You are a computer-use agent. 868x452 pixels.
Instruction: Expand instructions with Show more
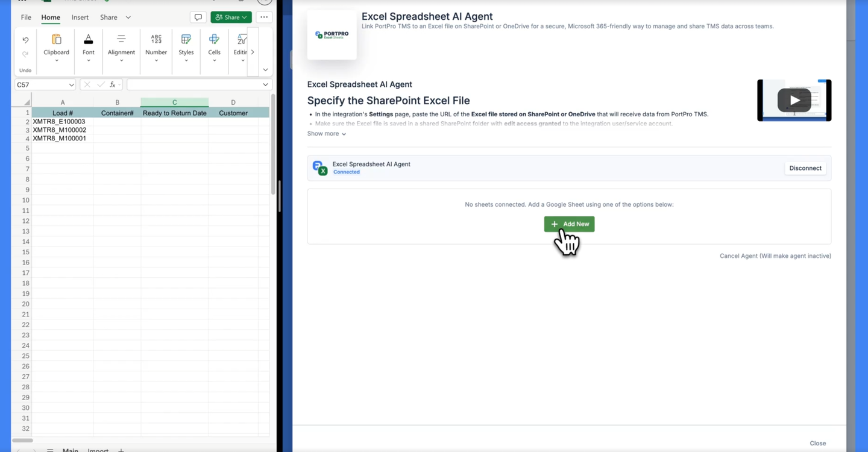327,134
